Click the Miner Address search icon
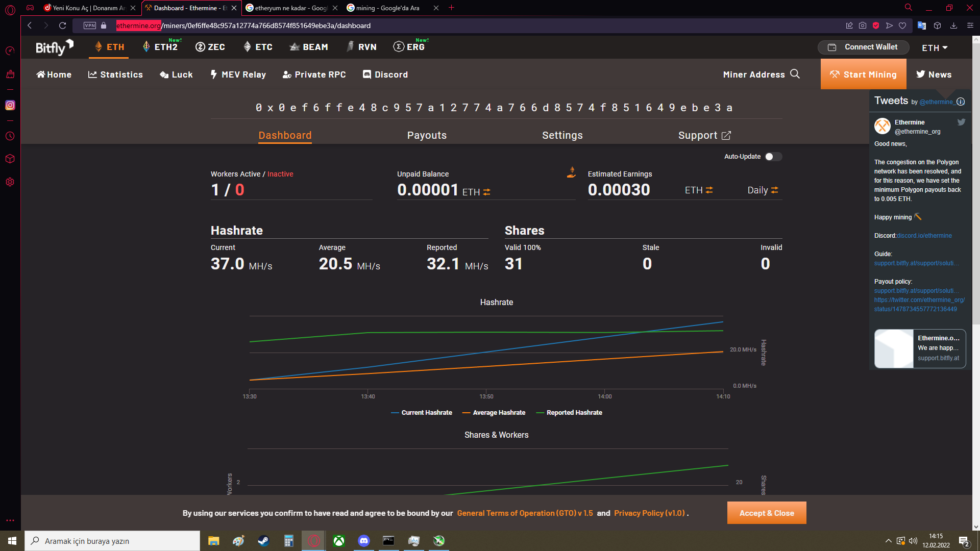The width and height of the screenshot is (980, 551). click(x=795, y=74)
